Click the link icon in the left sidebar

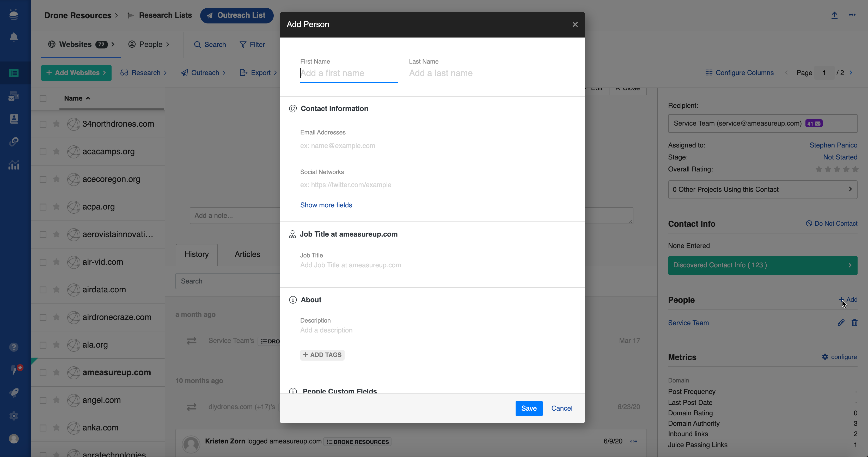pyautogui.click(x=14, y=142)
